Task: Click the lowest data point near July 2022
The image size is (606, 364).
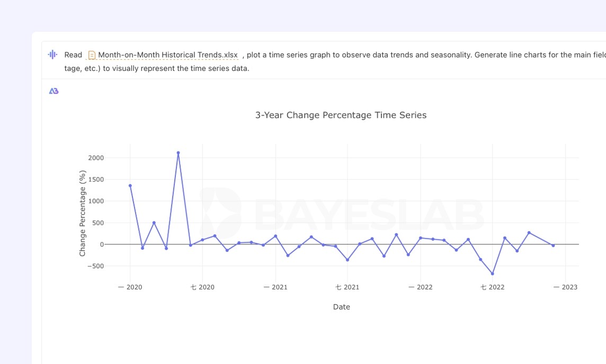Action: (x=493, y=274)
